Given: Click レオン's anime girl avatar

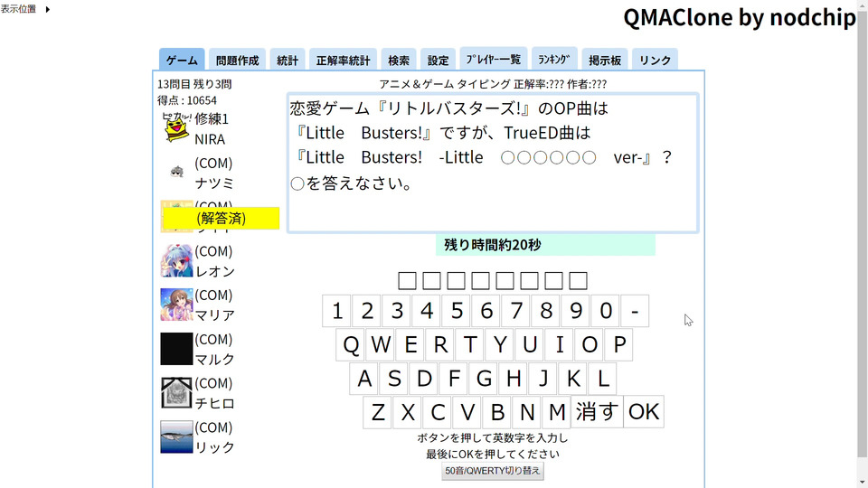Looking at the screenshot, I should tap(176, 260).
